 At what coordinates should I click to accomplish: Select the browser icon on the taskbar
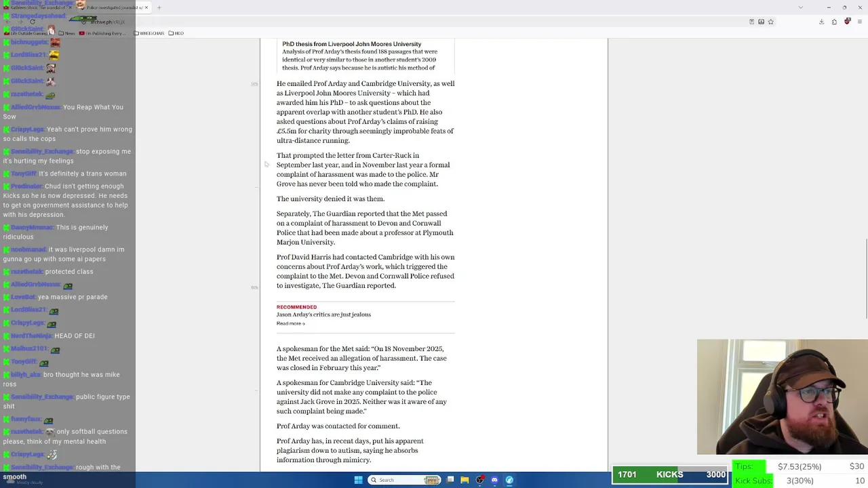pyautogui.click(x=509, y=480)
